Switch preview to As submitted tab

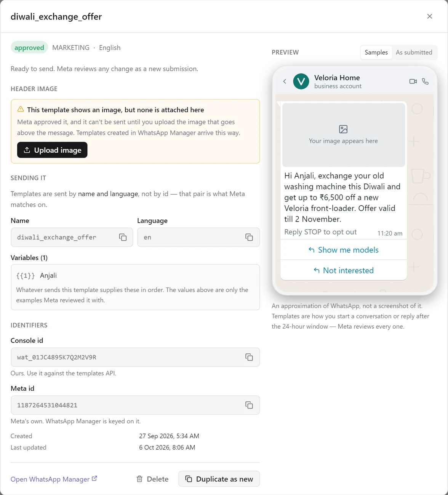[414, 52]
